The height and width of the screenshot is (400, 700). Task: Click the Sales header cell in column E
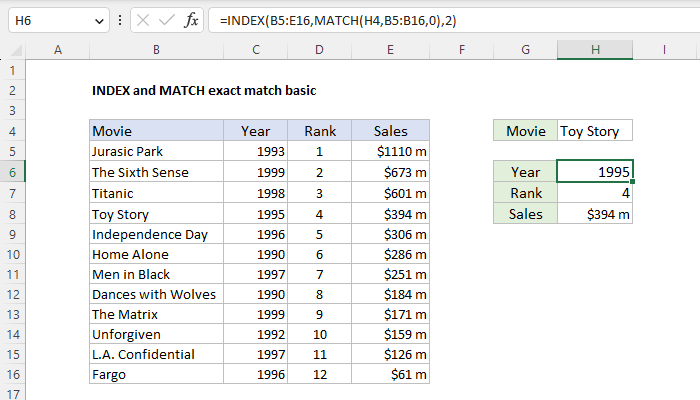tap(391, 131)
